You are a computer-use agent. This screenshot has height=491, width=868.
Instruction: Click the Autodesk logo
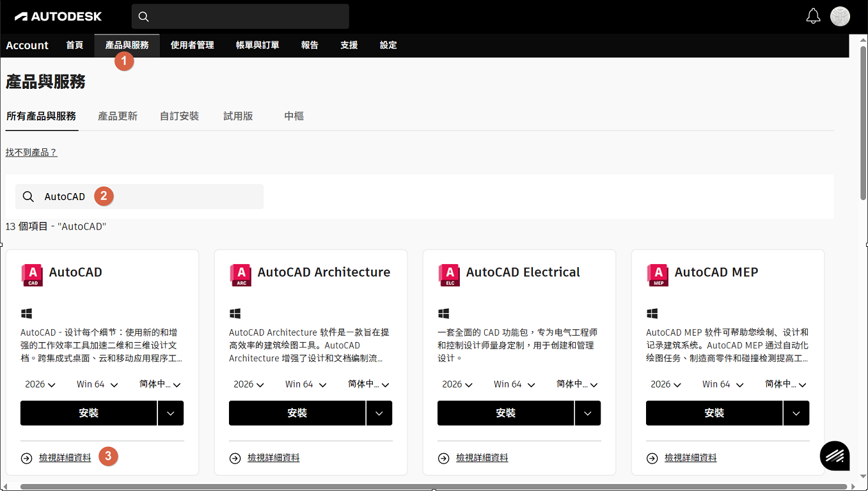[58, 17]
